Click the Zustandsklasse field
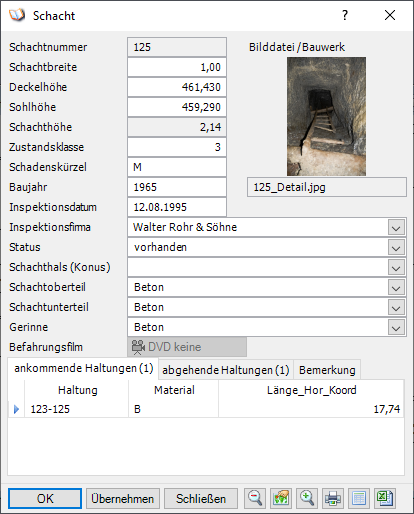 tap(177, 147)
